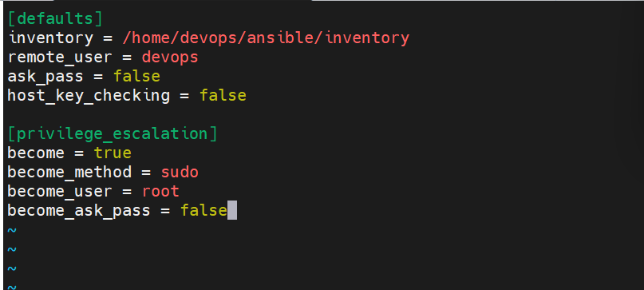Viewport: 644px width, 290px height.
Task: Click the false value of host_key_checking
Action: (x=223, y=95)
